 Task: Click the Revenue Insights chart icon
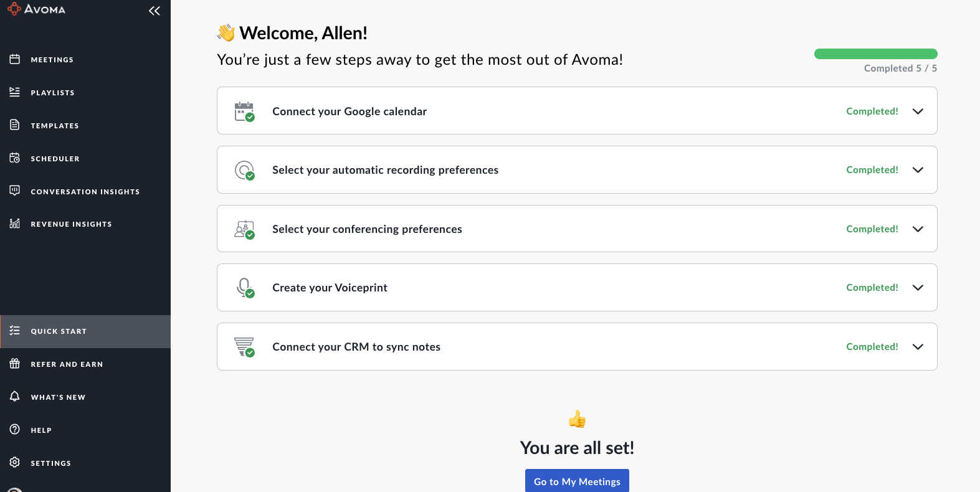pos(15,224)
